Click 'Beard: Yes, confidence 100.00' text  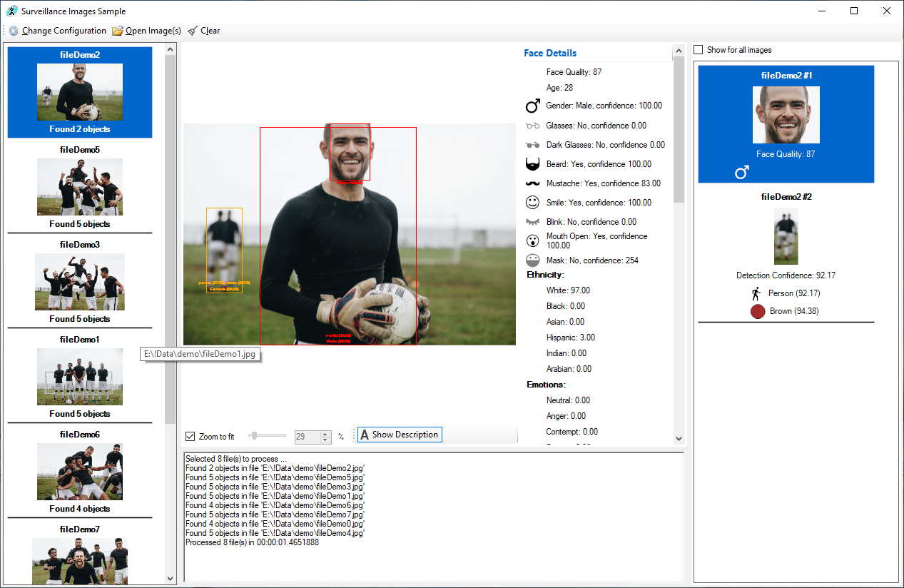pyautogui.click(x=599, y=164)
